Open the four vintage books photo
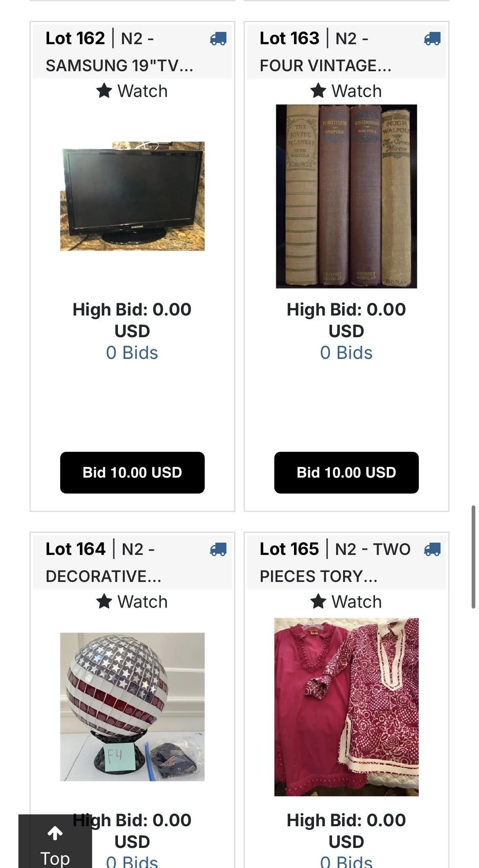This screenshot has width=479, height=868. pyautogui.click(x=346, y=196)
